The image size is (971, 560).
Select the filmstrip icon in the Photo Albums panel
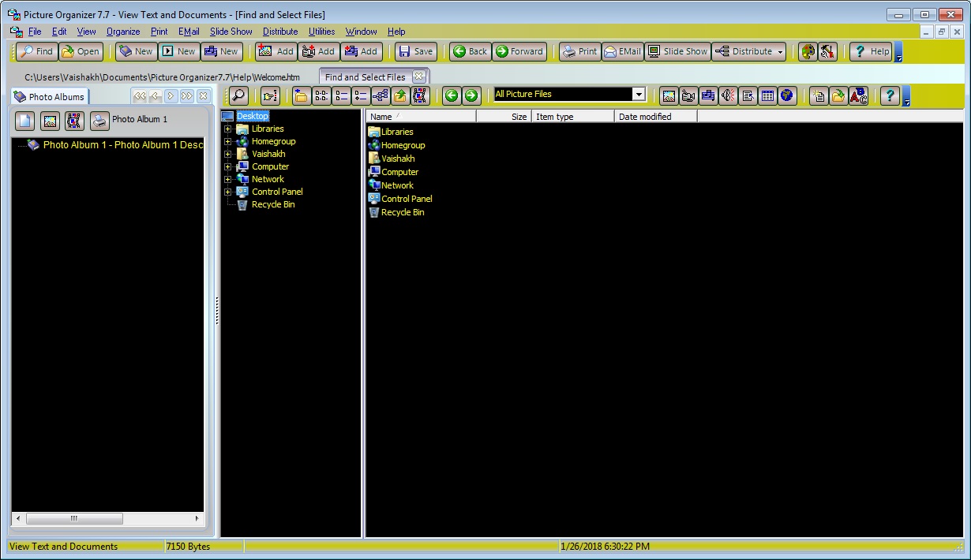(73, 121)
